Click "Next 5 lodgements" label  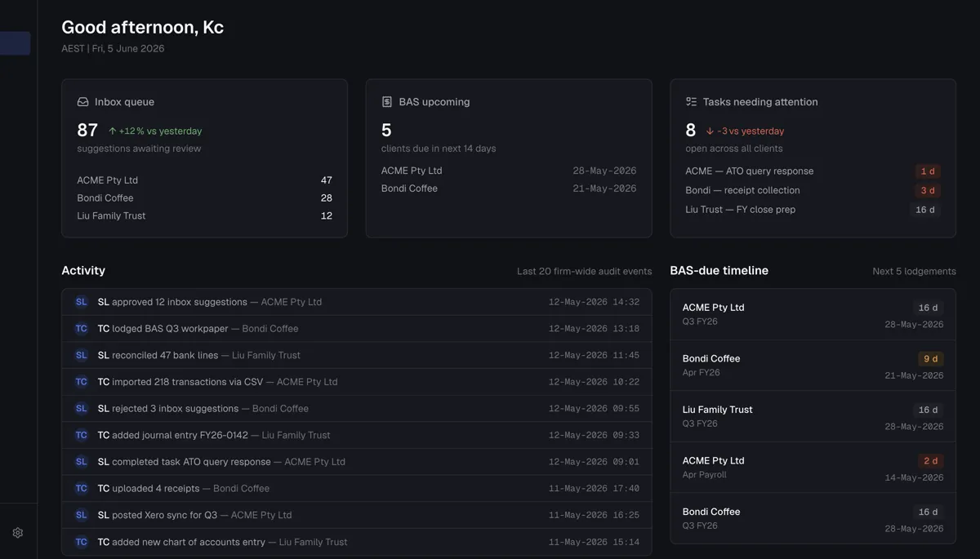point(914,272)
